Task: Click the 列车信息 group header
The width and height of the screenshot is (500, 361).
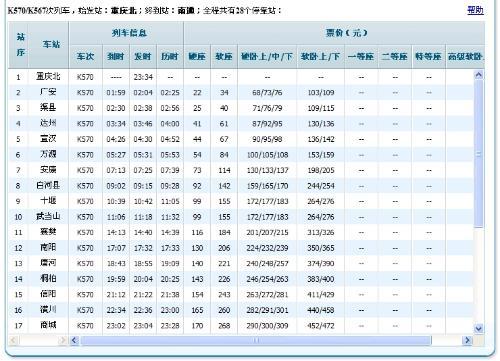Action: tap(129, 33)
